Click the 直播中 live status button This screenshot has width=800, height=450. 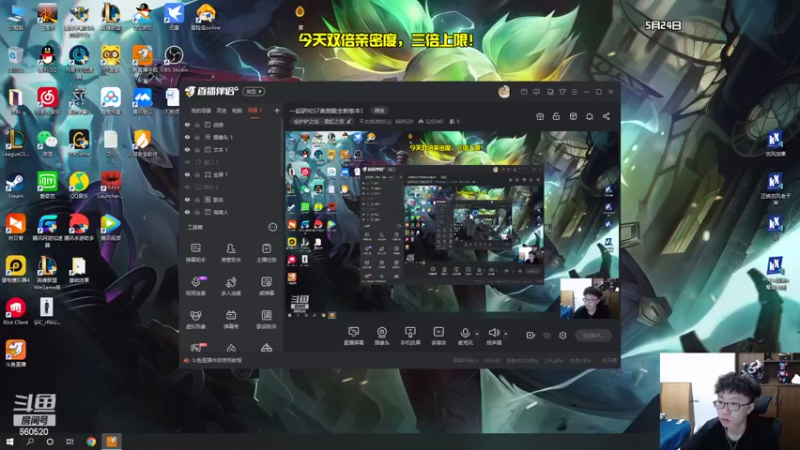pyautogui.click(x=593, y=335)
